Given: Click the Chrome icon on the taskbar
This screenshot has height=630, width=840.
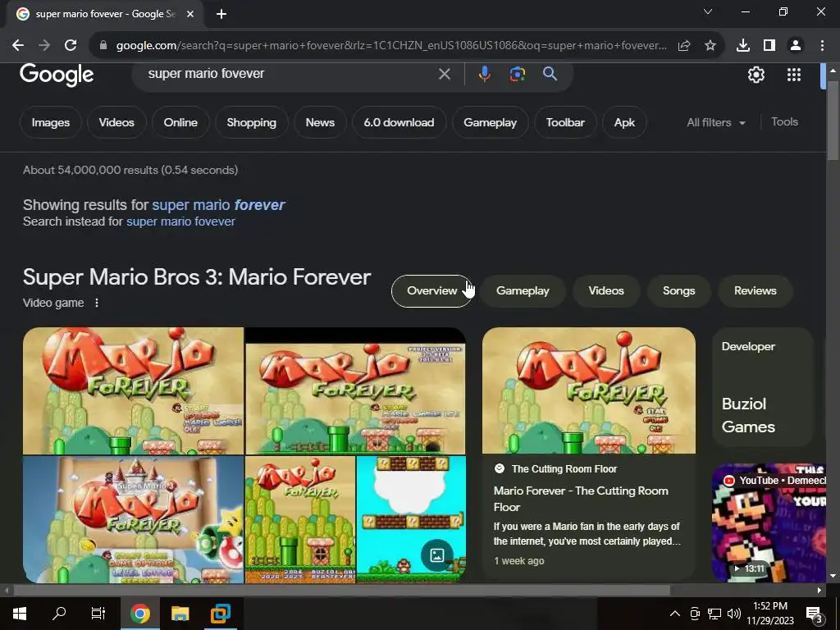Looking at the screenshot, I should coord(139,614).
